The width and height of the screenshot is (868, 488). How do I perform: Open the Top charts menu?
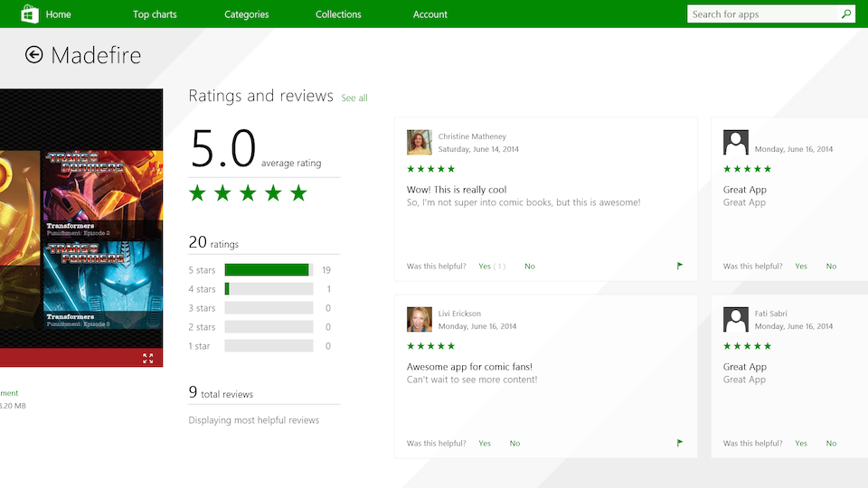[x=155, y=14]
